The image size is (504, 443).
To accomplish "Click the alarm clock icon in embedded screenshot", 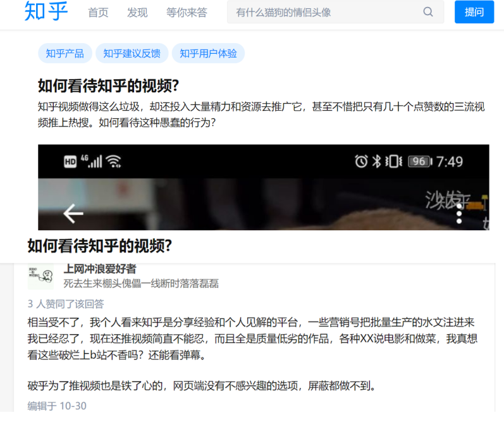I will pyautogui.click(x=361, y=161).
